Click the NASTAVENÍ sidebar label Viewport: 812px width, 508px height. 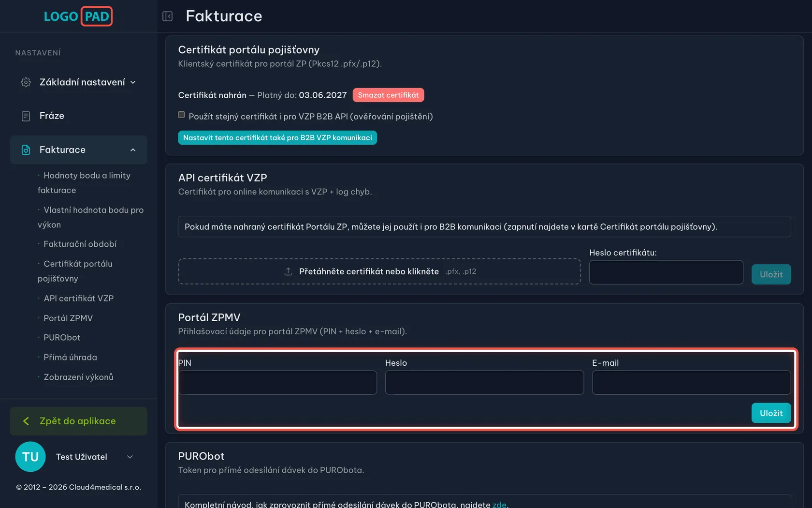(38, 53)
